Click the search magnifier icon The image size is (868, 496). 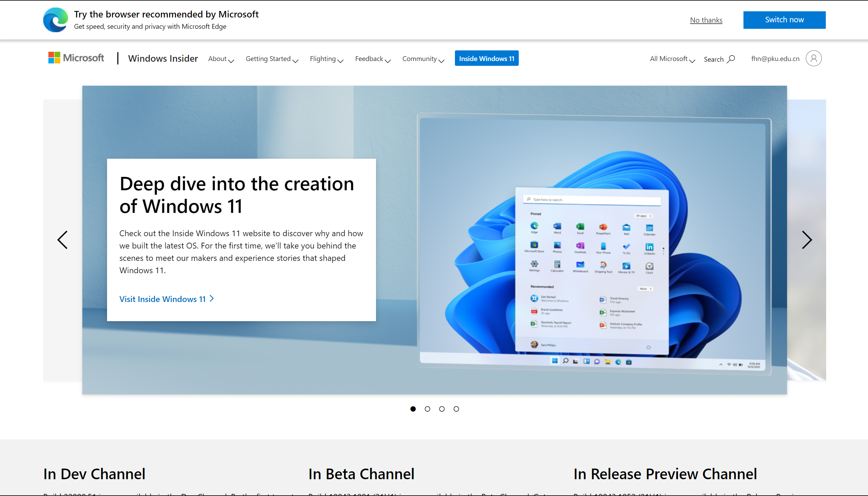tap(731, 59)
